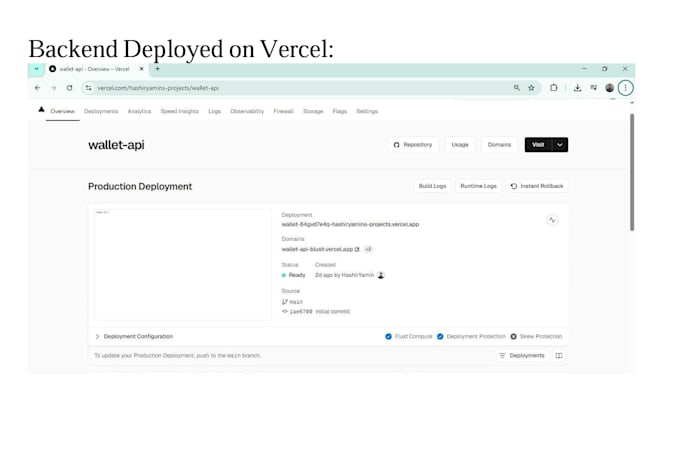The image size is (680, 473).
Task: Click the browser forward arrow
Action: (x=53, y=88)
